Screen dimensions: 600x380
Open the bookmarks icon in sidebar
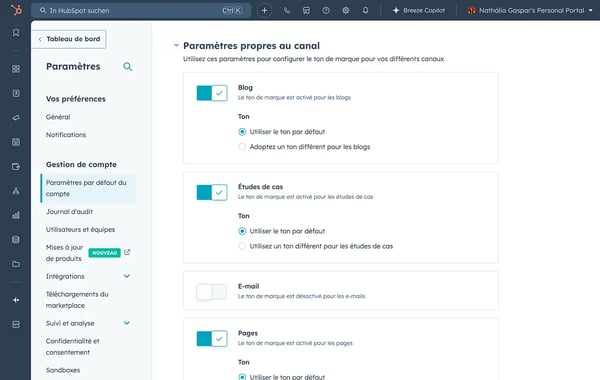[16, 33]
